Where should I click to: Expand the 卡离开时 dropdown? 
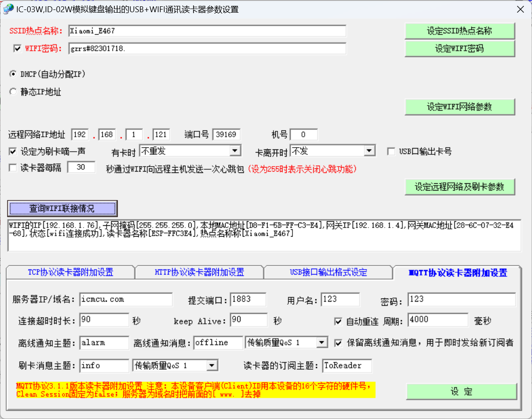[x=369, y=151]
